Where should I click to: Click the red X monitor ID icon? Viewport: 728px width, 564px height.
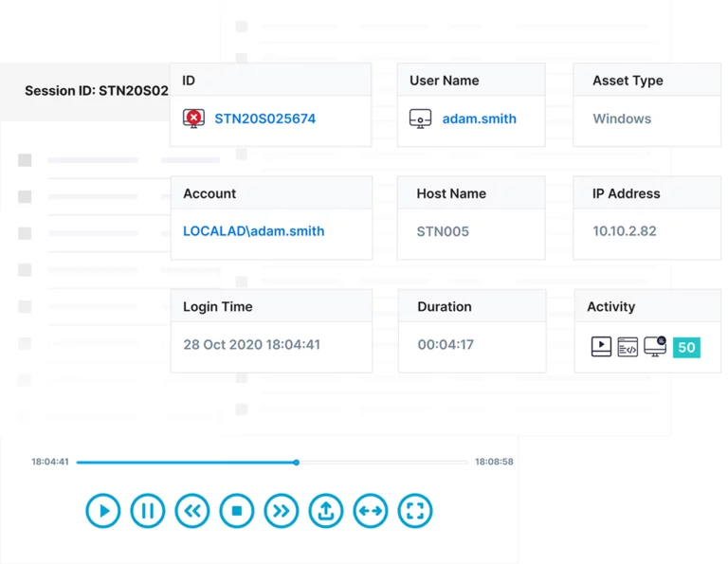click(193, 118)
